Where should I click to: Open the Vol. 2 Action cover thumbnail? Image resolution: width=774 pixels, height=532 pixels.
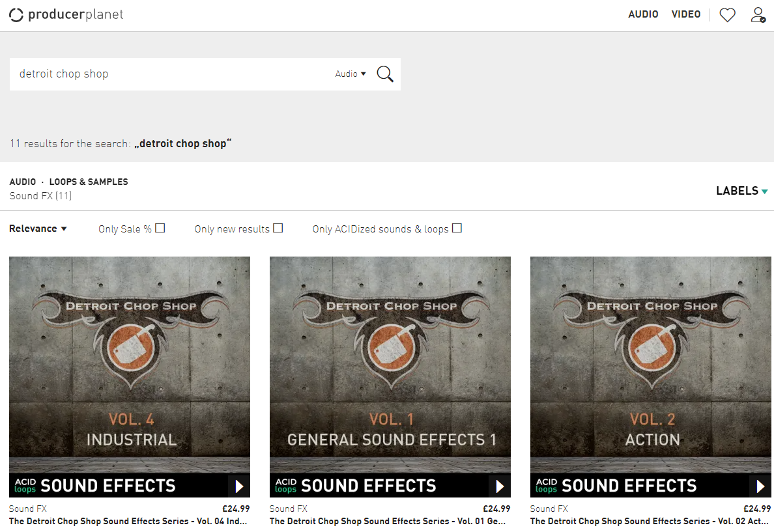click(650, 365)
